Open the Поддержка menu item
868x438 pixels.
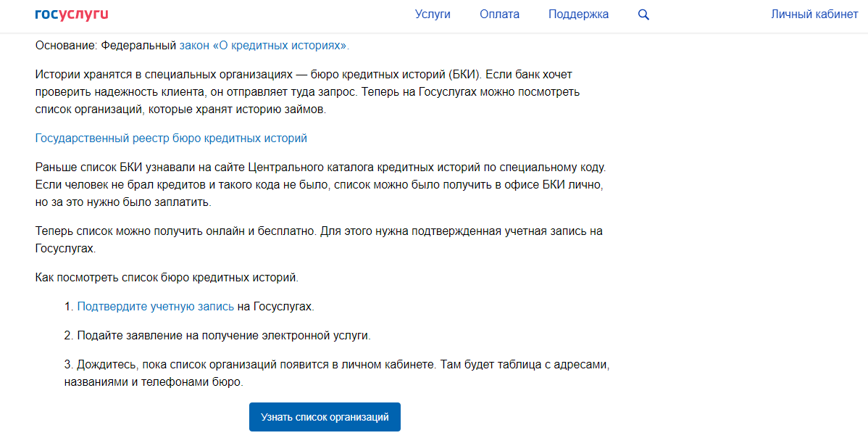pyautogui.click(x=578, y=15)
